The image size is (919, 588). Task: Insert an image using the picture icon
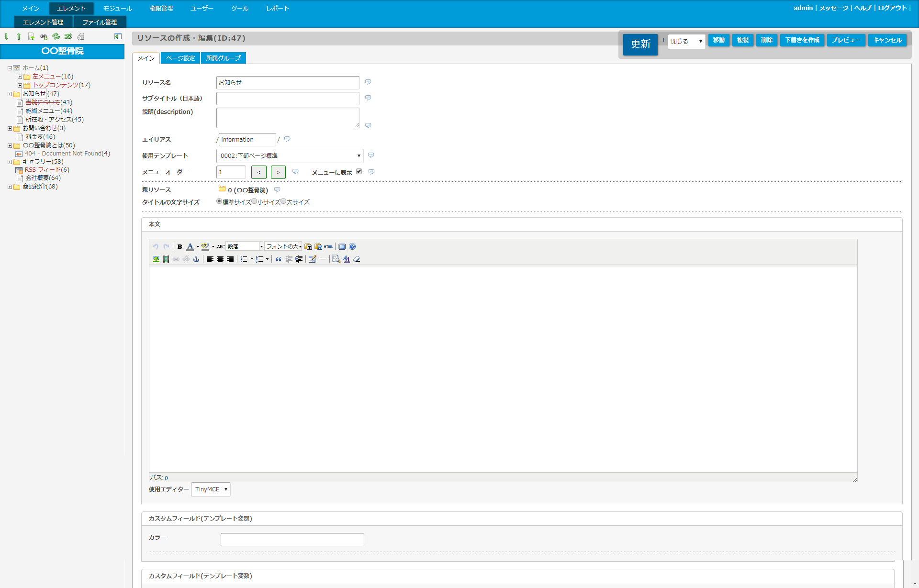click(x=156, y=259)
